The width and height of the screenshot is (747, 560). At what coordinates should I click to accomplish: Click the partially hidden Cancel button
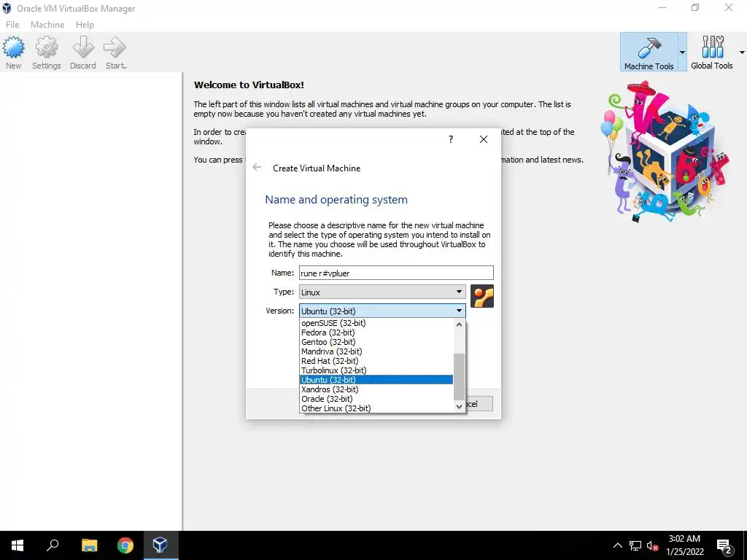pos(479,404)
